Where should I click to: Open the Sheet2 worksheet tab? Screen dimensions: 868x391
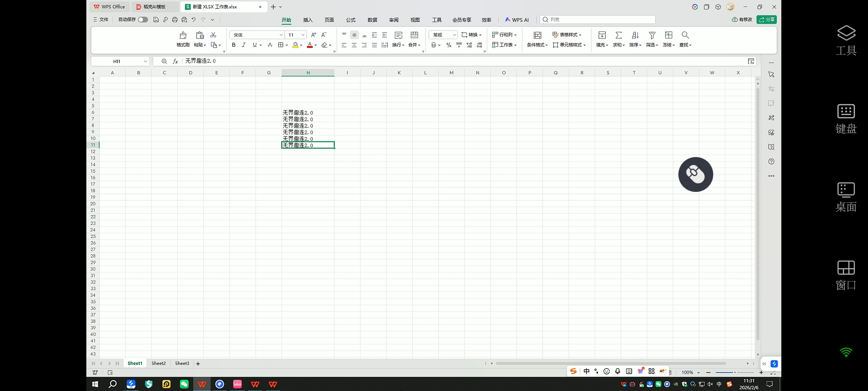click(x=158, y=363)
